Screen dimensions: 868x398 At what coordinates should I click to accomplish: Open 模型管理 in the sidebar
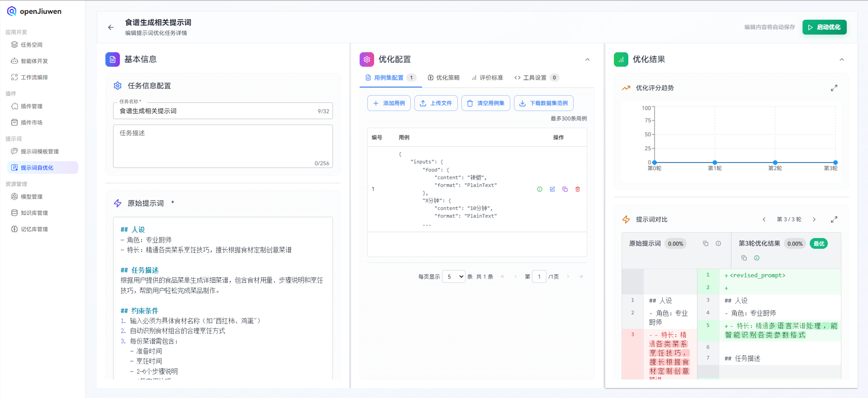[31, 197]
